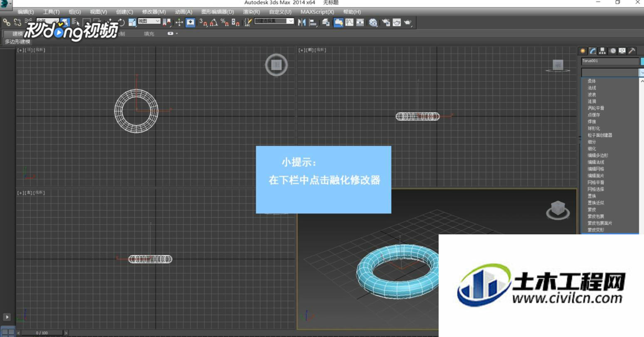Toggle the 3D Snaps button
Viewport: 644px width, 337px height.
pyautogui.click(x=203, y=22)
